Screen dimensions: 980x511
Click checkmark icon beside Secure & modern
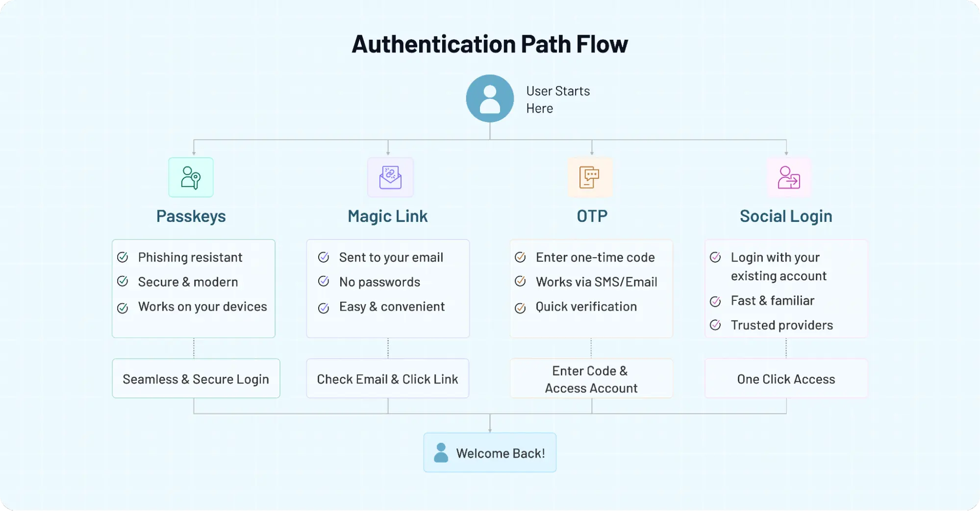click(x=123, y=282)
